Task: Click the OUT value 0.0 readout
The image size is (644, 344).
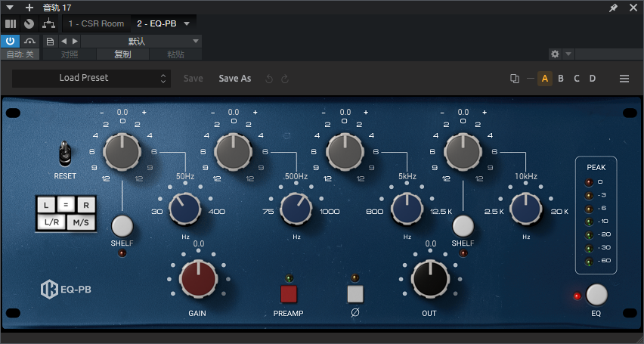Action: coord(430,244)
